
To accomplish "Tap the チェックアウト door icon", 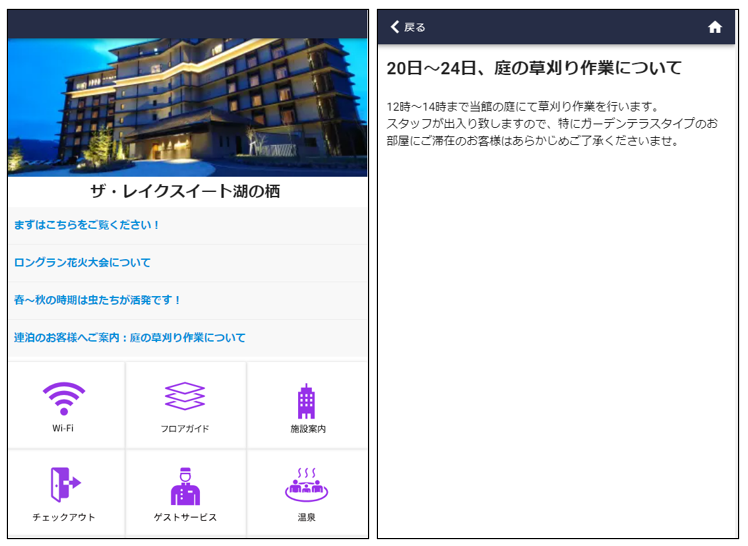I will pyautogui.click(x=65, y=484).
